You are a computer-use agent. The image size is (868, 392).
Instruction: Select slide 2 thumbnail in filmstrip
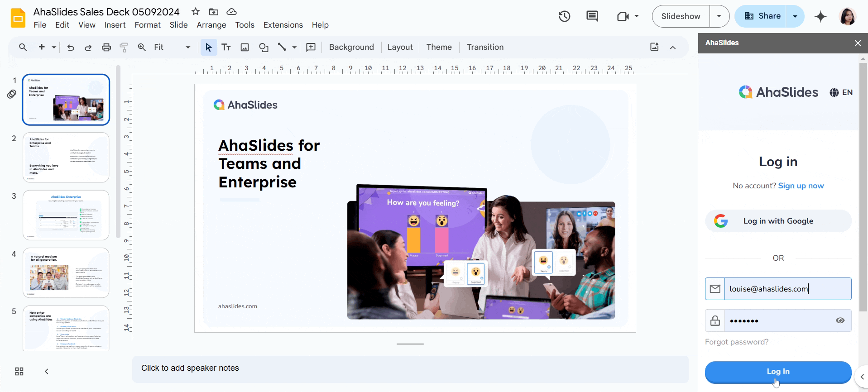tap(66, 158)
